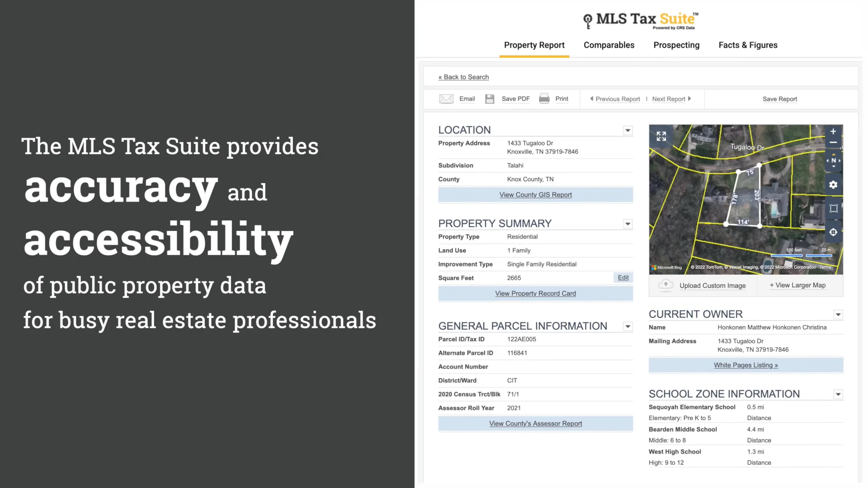This screenshot has height=488, width=868.
Task: Switch to the Comparables tab
Action: click(609, 45)
